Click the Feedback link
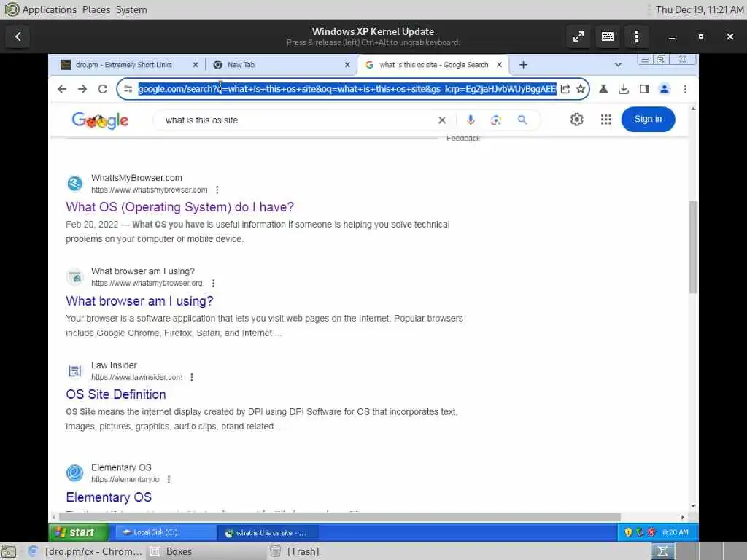747x560 pixels. (x=463, y=139)
